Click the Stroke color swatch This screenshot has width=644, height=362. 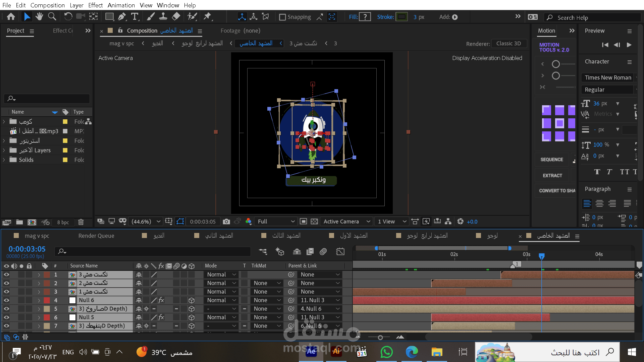click(402, 17)
